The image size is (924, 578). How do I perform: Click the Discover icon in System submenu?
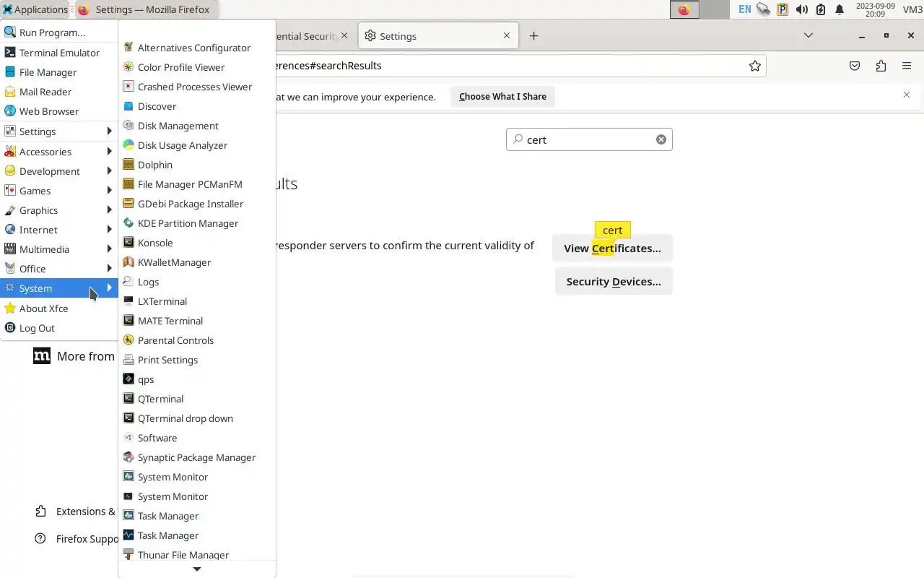pos(128,106)
